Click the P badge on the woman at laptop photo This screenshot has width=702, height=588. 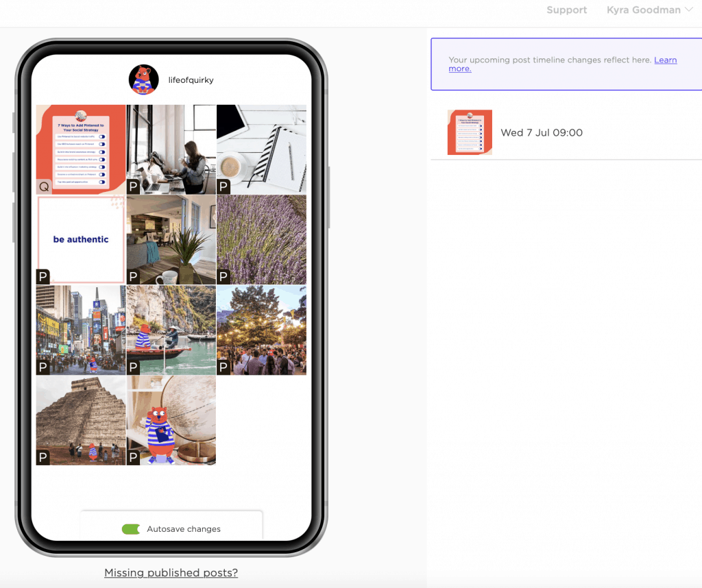(133, 186)
